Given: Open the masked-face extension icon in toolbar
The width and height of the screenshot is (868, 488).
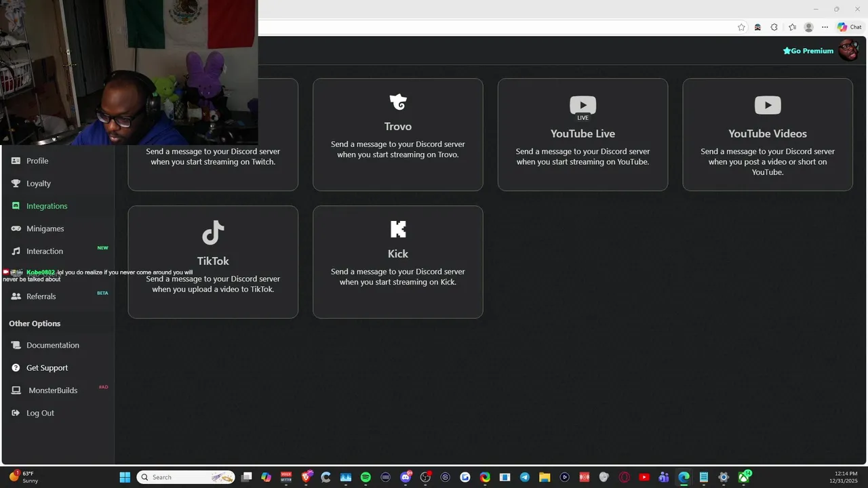Looking at the screenshot, I should pyautogui.click(x=757, y=27).
